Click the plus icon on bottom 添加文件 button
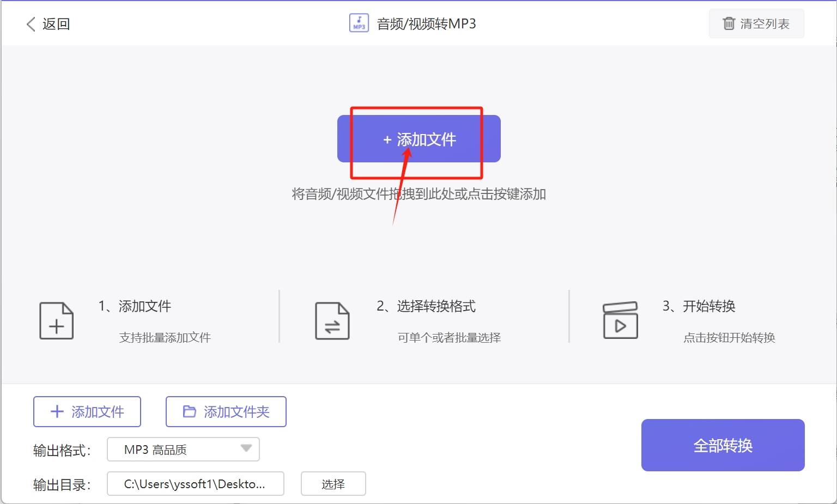 pyautogui.click(x=56, y=411)
